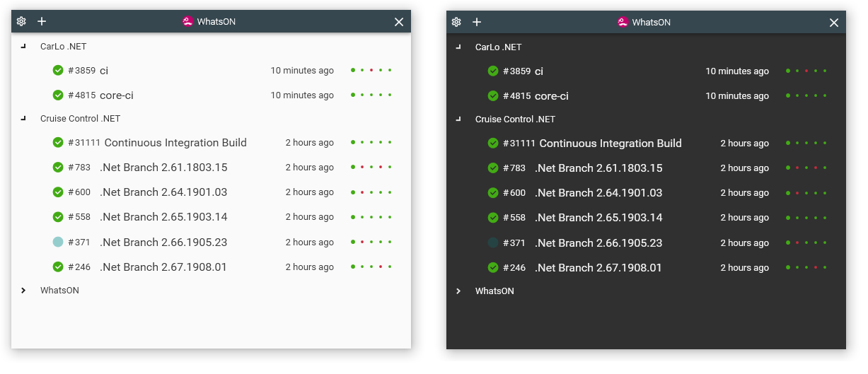Collapse Cruise Control .NET group in dark window
This screenshot has height=374, width=868.
point(458,119)
